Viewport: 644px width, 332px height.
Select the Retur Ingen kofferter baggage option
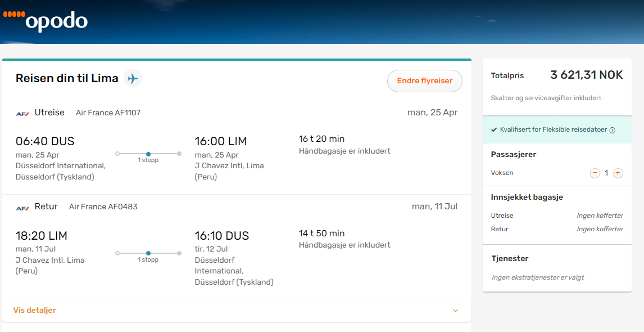point(600,228)
